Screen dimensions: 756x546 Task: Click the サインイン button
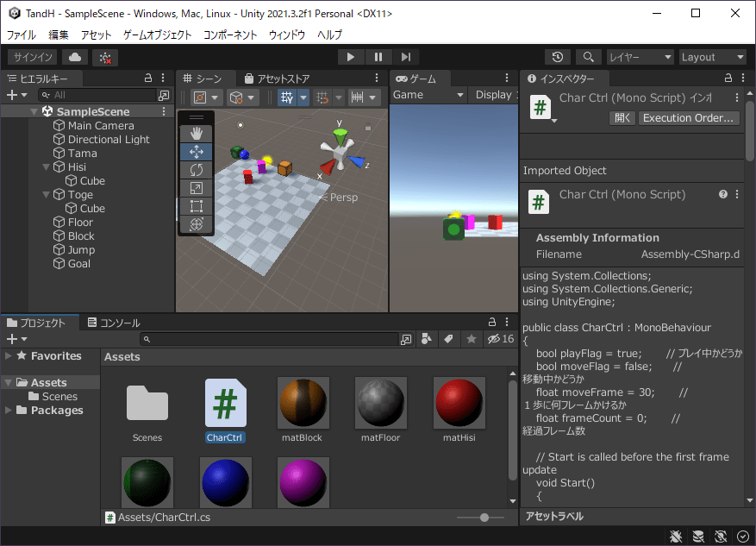point(33,58)
